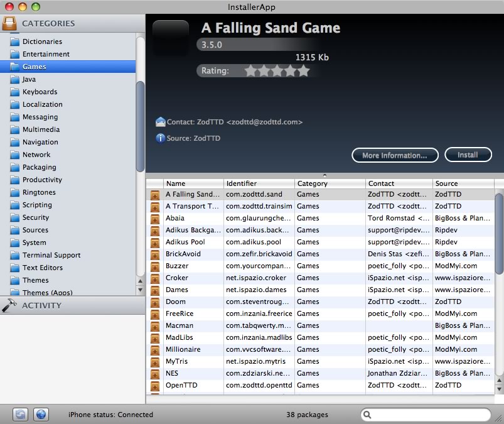This screenshot has height=424, width=504.
Task: Select the System category
Action: pos(68,242)
